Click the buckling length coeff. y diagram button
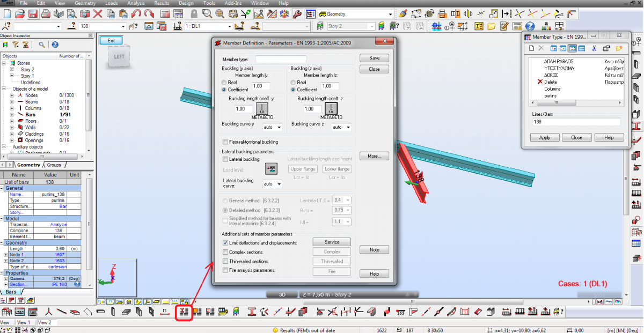644x333 pixels. point(262,109)
